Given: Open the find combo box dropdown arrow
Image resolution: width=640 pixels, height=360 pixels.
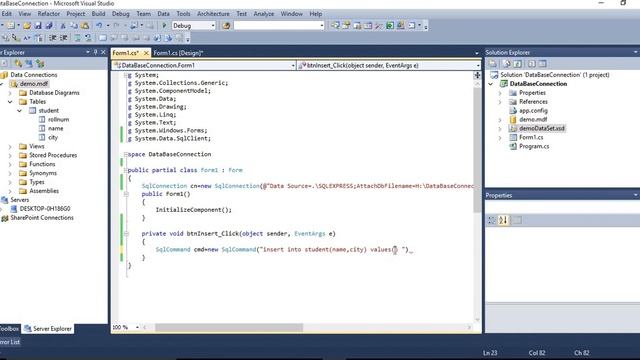Looking at the screenshot, I should [x=322, y=26].
